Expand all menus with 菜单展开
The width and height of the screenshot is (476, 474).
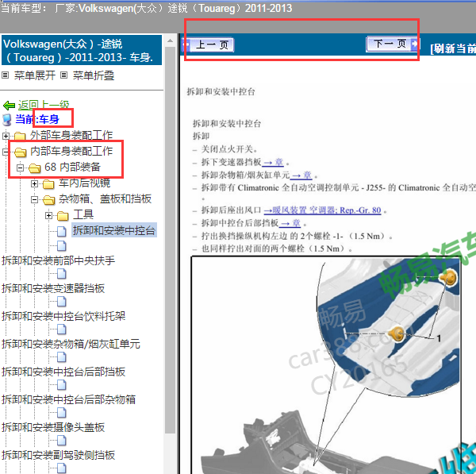(x=35, y=75)
